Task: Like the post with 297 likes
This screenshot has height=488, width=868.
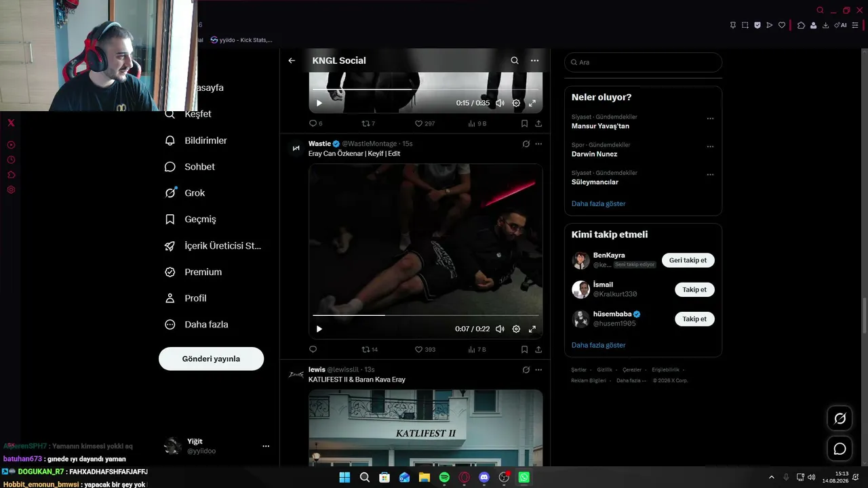Action: 425,123
